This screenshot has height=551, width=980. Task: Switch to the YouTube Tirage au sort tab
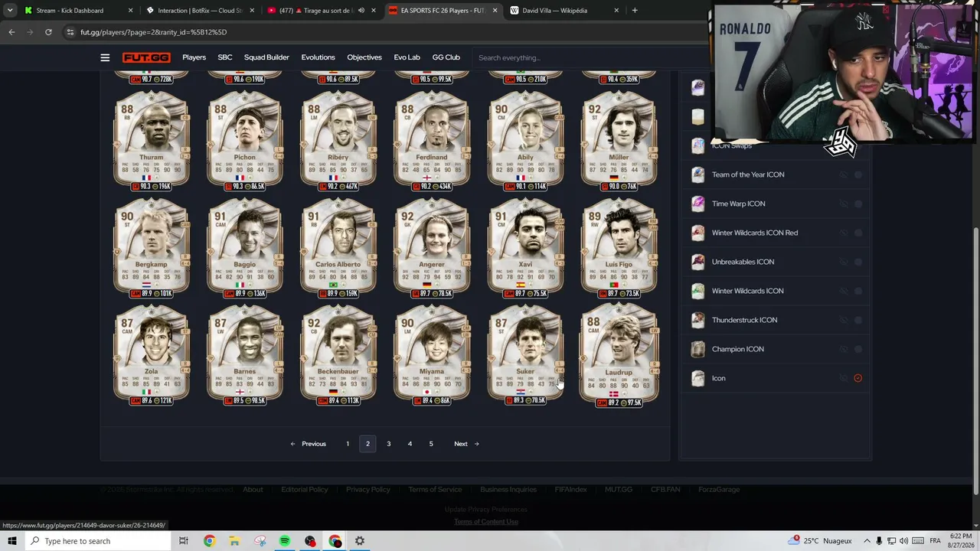[x=322, y=11]
